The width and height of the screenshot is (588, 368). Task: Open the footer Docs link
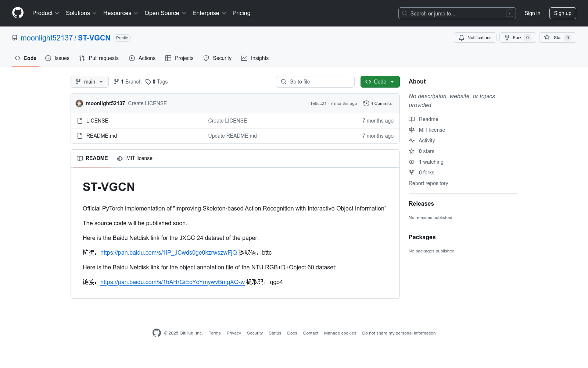tap(292, 333)
